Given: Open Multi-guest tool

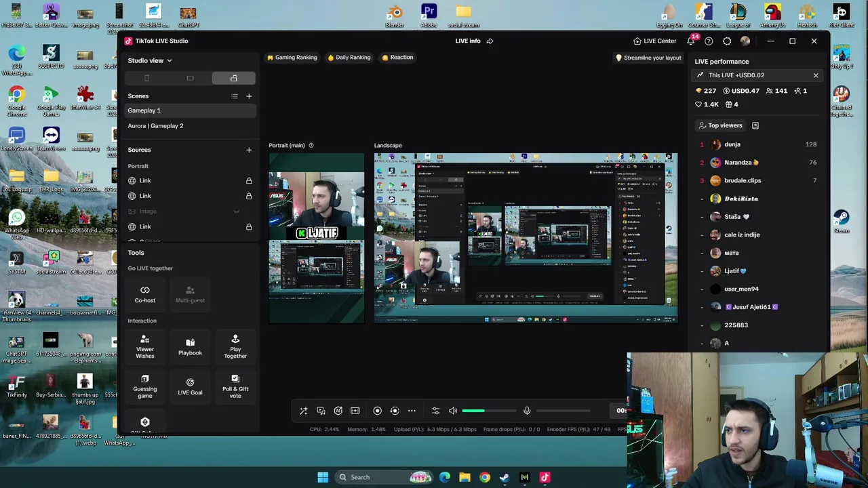Looking at the screenshot, I should coord(190,294).
